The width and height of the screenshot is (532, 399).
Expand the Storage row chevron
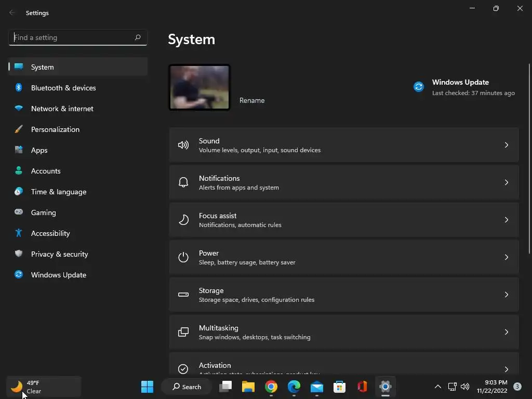[506, 295]
